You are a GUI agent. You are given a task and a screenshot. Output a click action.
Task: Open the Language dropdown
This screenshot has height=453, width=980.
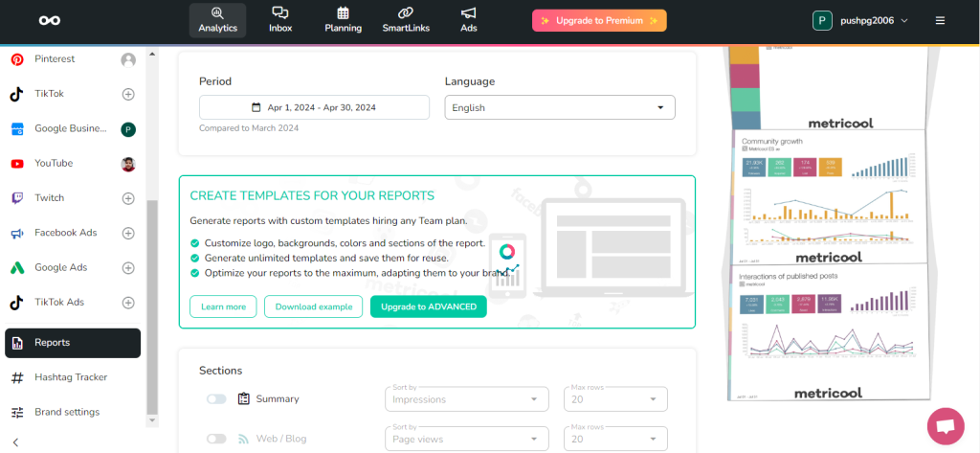point(560,107)
